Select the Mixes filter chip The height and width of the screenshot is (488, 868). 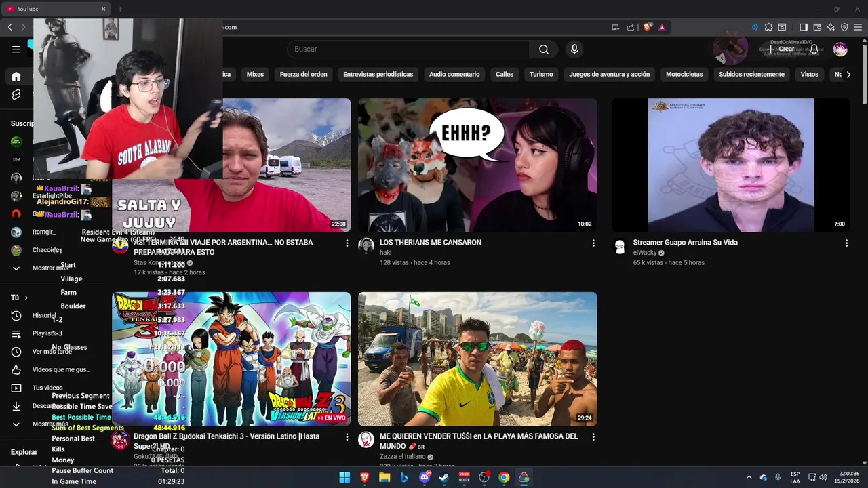(255, 75)
